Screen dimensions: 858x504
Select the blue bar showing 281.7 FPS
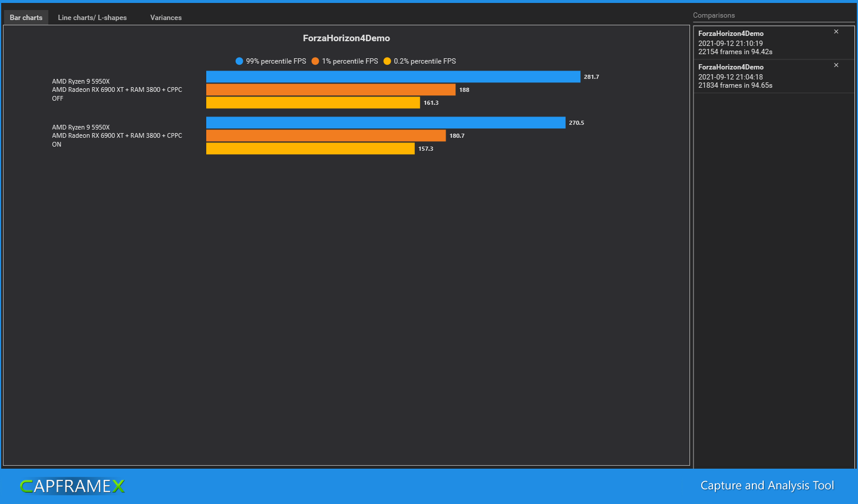coord(389,77)
